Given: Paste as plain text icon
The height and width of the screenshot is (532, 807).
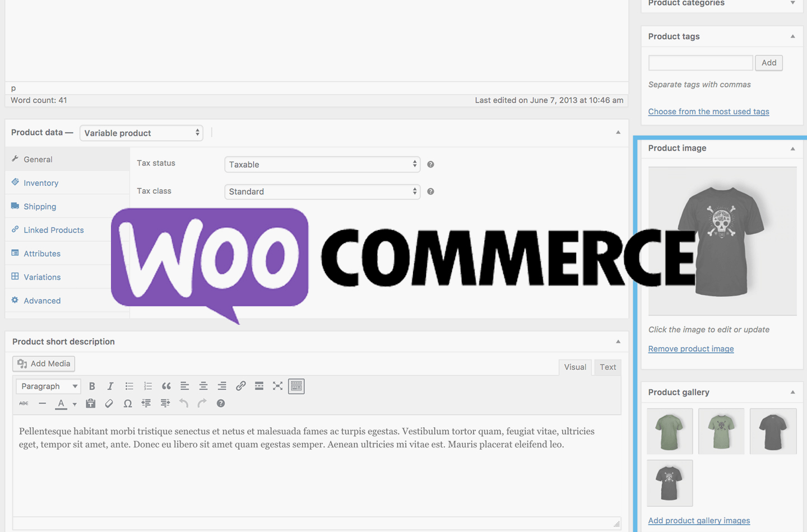Looking at the screenshot, I should pos(90,403).
